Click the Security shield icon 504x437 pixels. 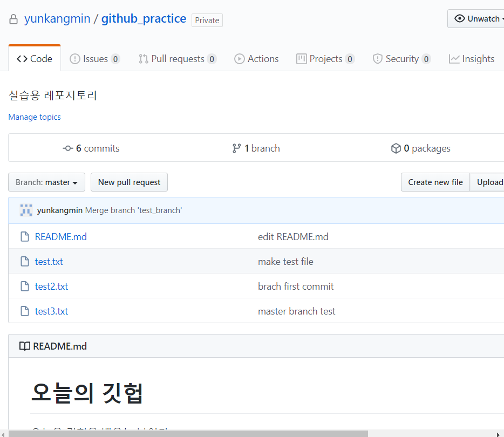pyautogui.click(x=378, y=59)
